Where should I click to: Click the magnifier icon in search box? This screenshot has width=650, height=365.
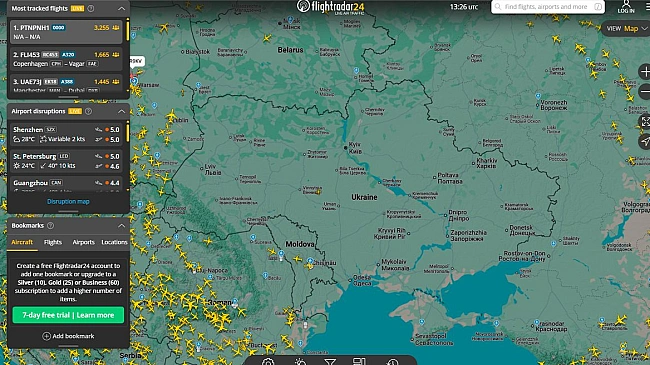(498, 7)
